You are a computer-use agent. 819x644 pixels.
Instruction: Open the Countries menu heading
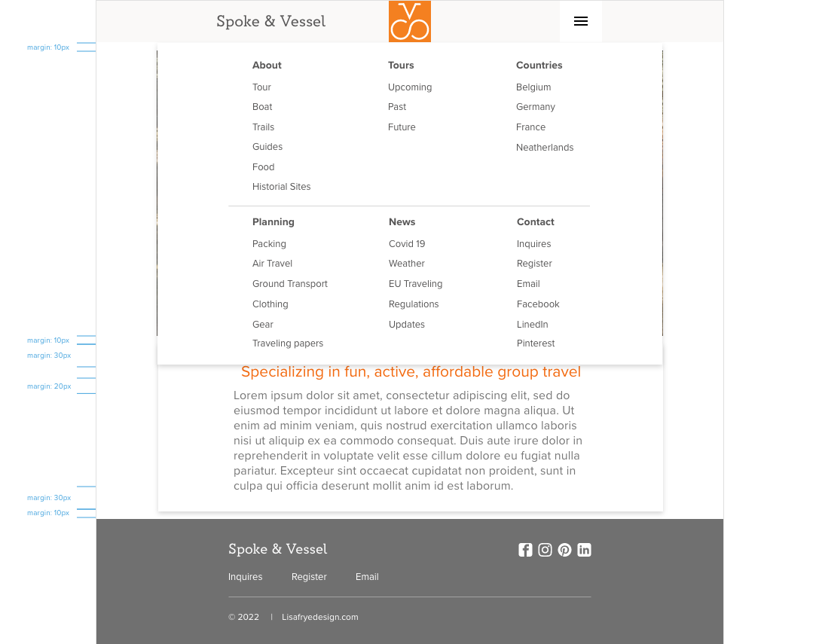[539, 66]
